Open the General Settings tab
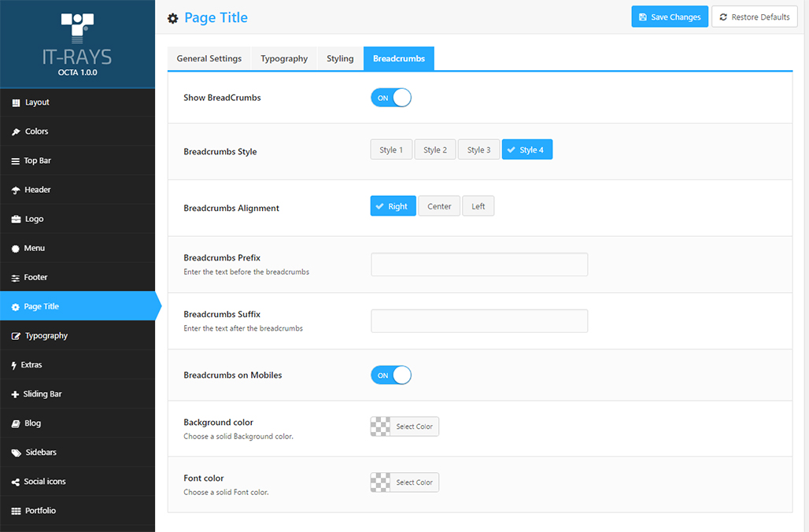This screenshot has height=532, width=809. pos(209,59)
